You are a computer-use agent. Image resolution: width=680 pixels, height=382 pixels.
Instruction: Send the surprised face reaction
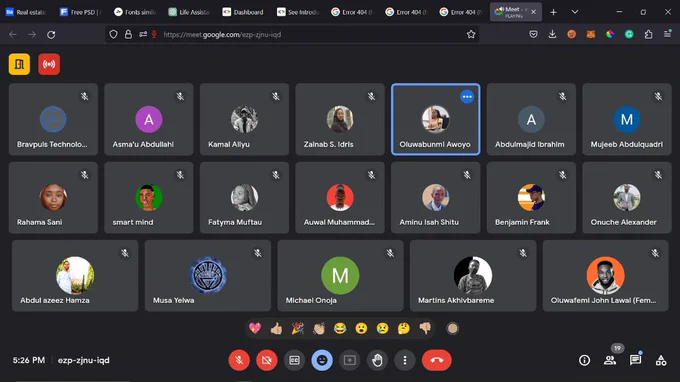click(361, 328)
